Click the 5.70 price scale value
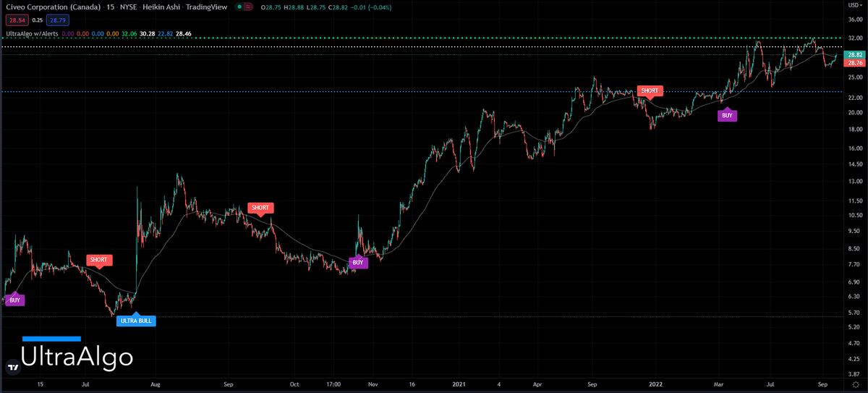The height and width of the screenshot is (393, 868). click(x=855, y=312)
